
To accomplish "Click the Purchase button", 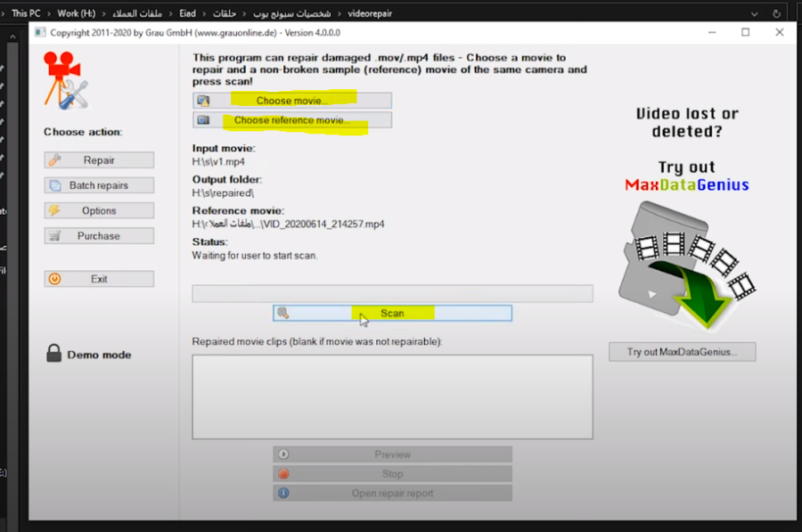I will coord(99,236).
